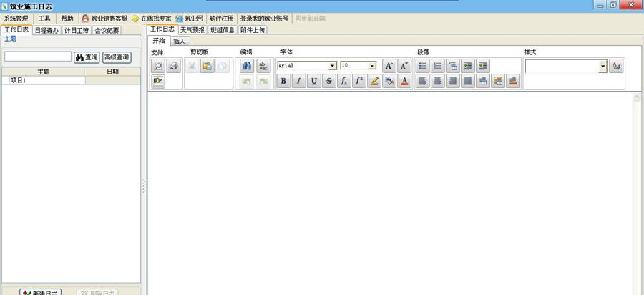Click 在线找专家 in the toolbar
Image resolution: width=644 pixels, height=295 pixels.
point(152,19)
